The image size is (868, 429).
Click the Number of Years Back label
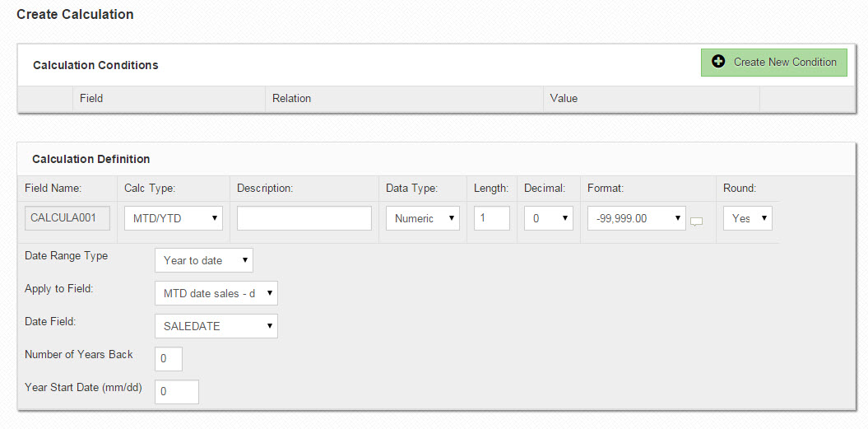[79, 354]
